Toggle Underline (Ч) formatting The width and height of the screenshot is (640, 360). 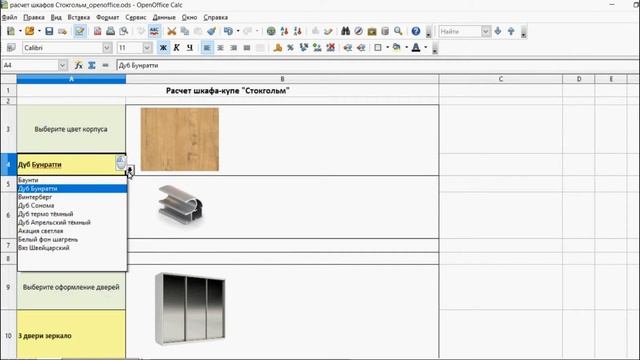(x=190, y=48)
